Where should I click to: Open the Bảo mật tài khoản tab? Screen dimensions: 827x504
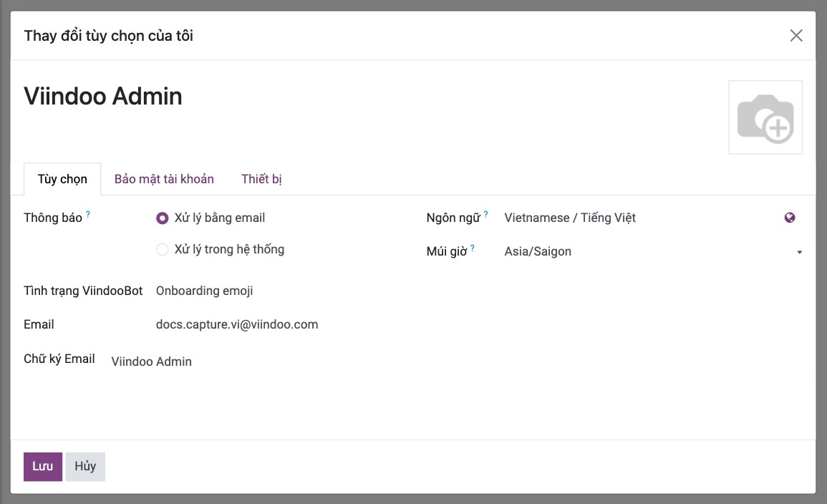[164, 179]
